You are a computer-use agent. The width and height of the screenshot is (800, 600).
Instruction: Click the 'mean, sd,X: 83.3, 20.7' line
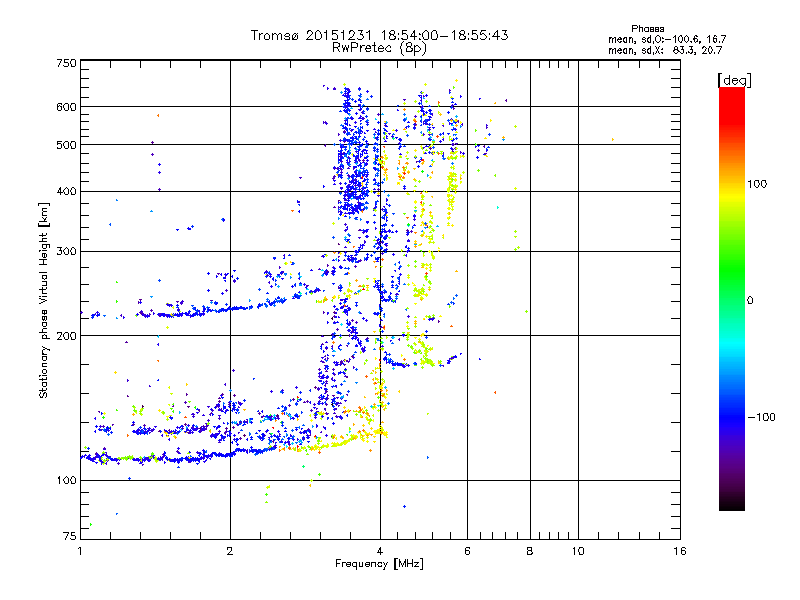click(x=665, y=50)
